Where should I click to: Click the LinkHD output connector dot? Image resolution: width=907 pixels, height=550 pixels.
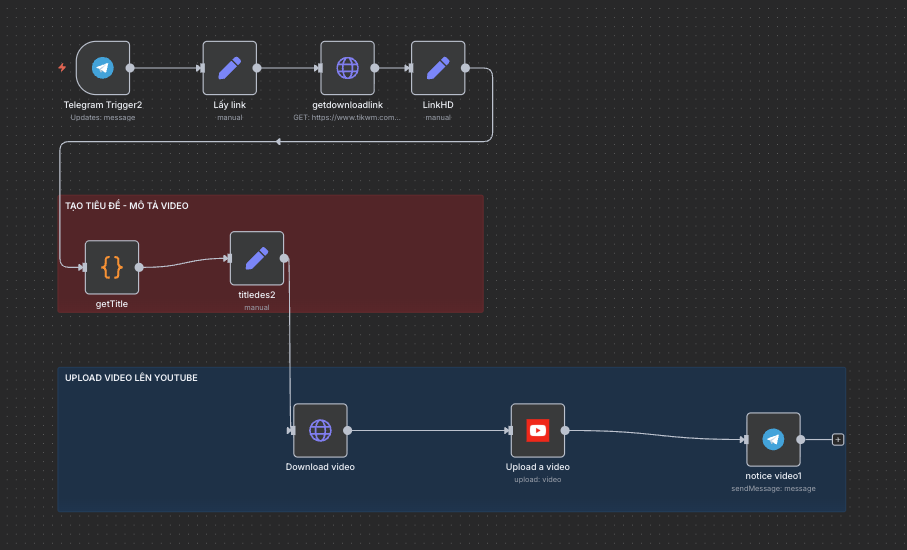point(465,68)
